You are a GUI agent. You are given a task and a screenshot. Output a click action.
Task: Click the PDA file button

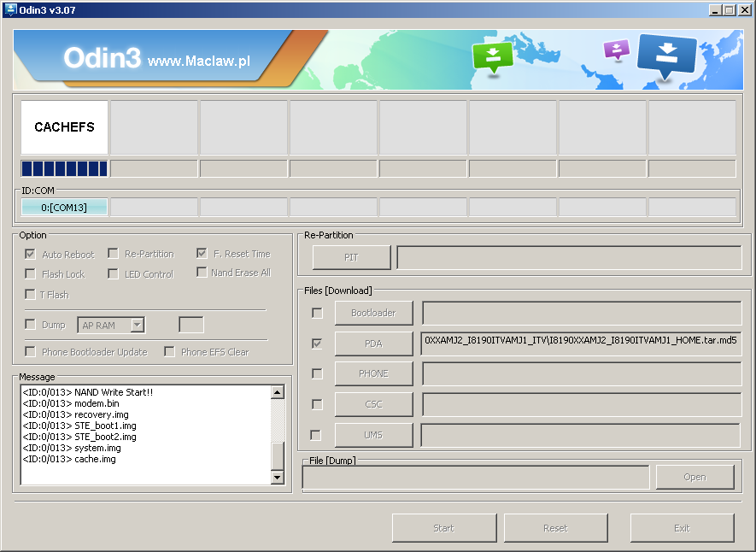pos(373,344)
